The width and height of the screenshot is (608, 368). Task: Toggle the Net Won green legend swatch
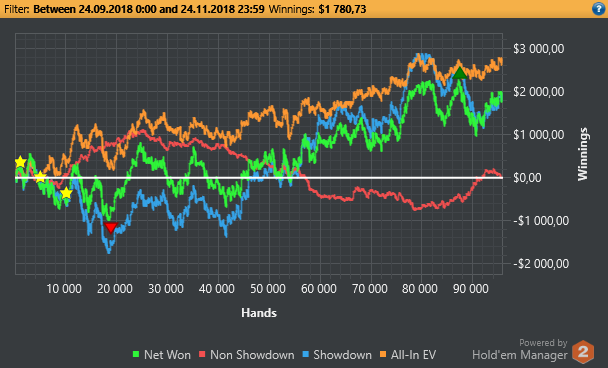click(136, 354)
